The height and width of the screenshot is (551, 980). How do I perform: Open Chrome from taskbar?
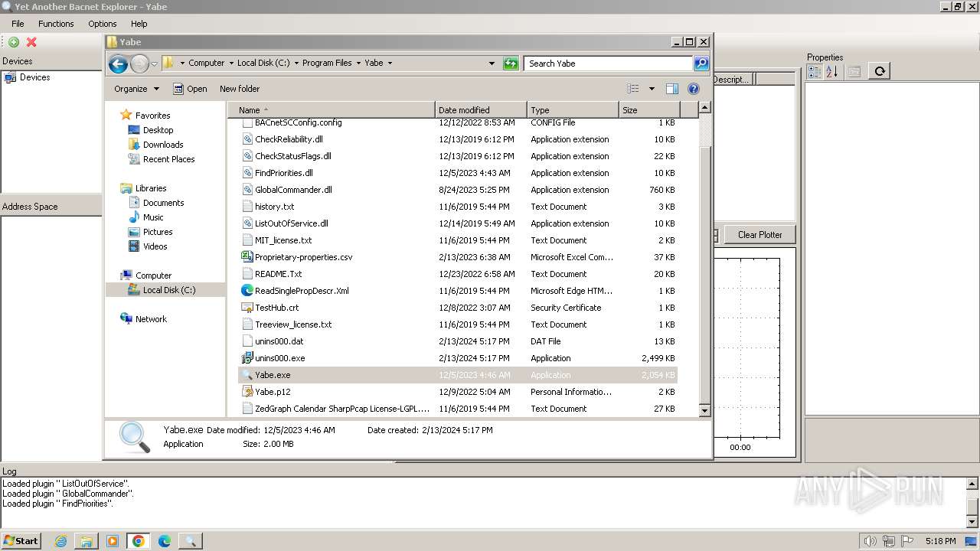(x=139, y=541)
